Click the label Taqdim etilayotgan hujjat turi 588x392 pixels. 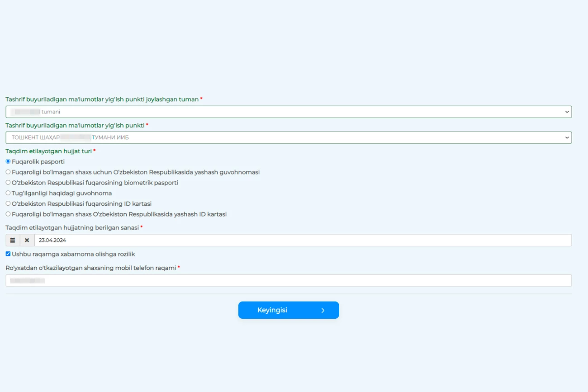tap(49, 151)
